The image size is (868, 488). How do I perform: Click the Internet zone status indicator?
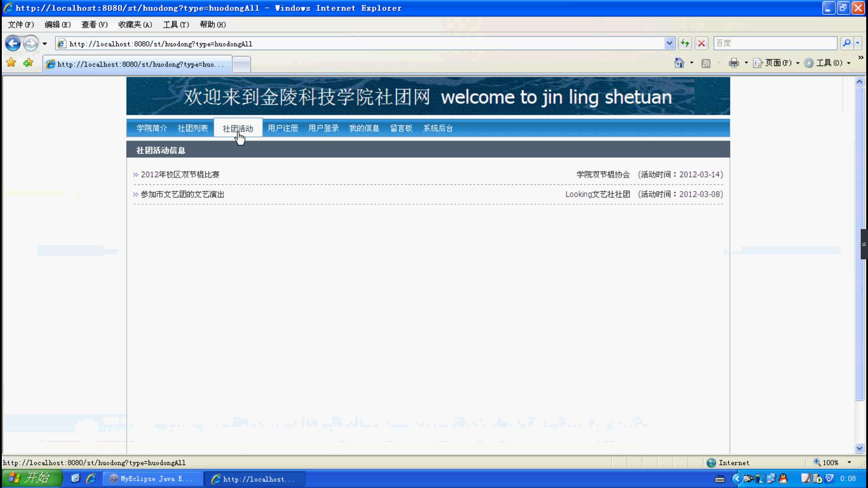tap(728, 463)
